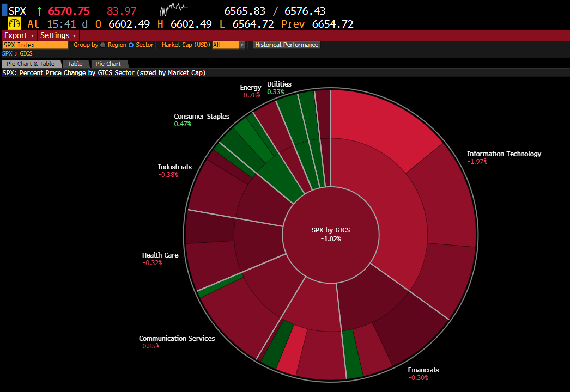Select the Region radio button

(103, 45)
